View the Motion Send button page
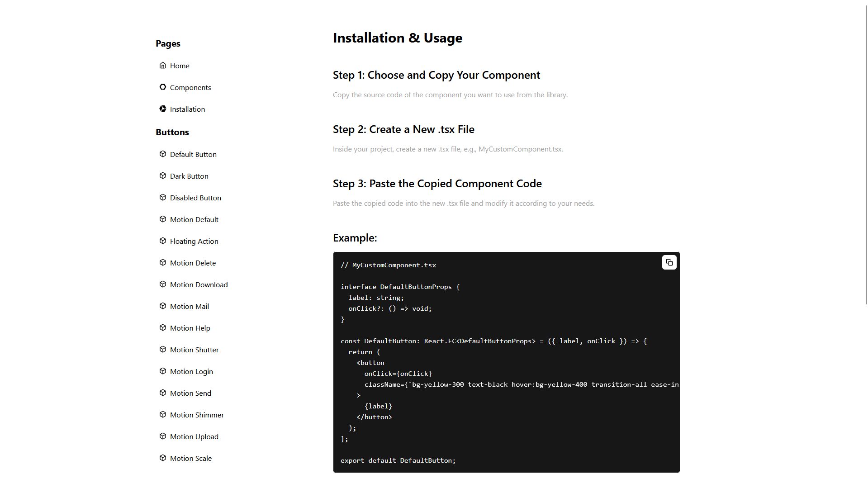Screen dimensions: 868x488 click(x=190, y=393)
